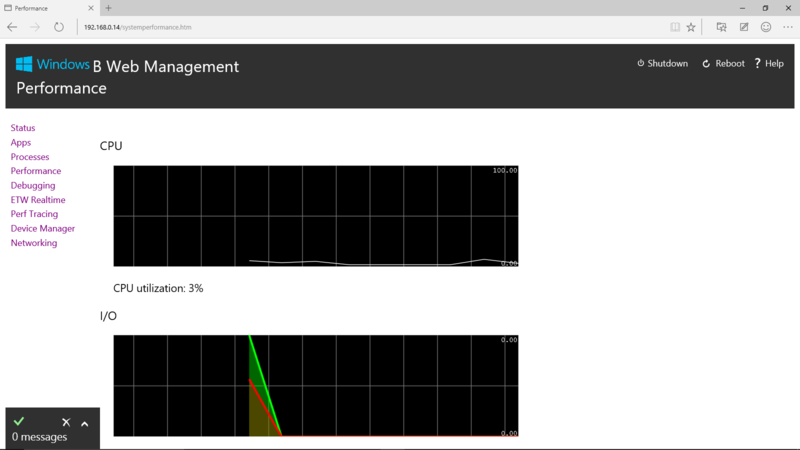
Task: Dismiss messages with X icon
Action: (66, 422)
